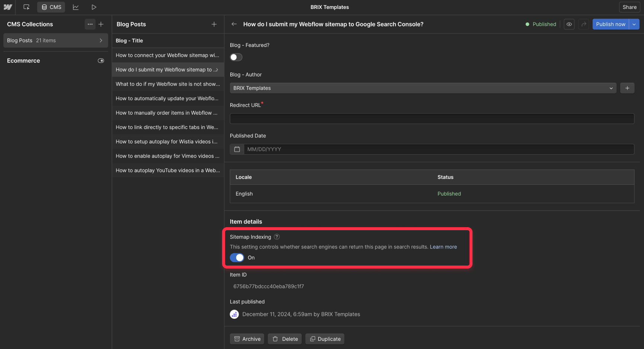Open the Published Date calendar icon

(x=237, y=149)
